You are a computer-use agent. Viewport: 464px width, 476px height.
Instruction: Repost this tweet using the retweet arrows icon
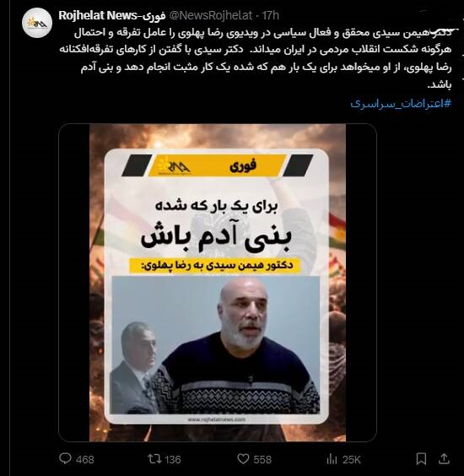(154, 458)
